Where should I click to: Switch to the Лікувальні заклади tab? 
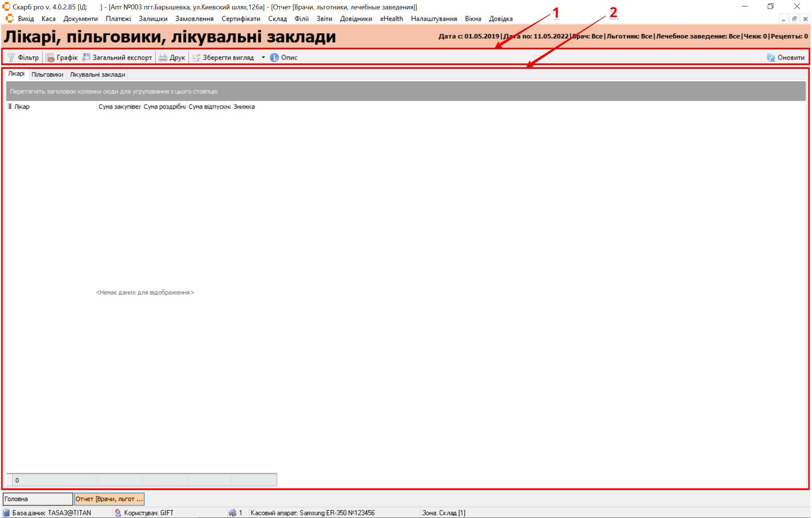tap(97, 74)
